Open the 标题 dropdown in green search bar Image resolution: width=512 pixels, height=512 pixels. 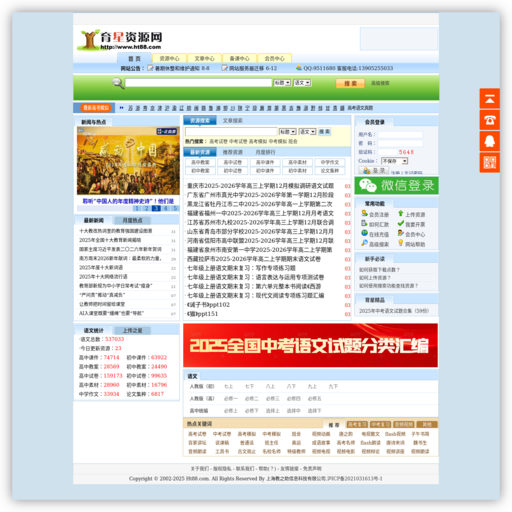click(282, 83)
